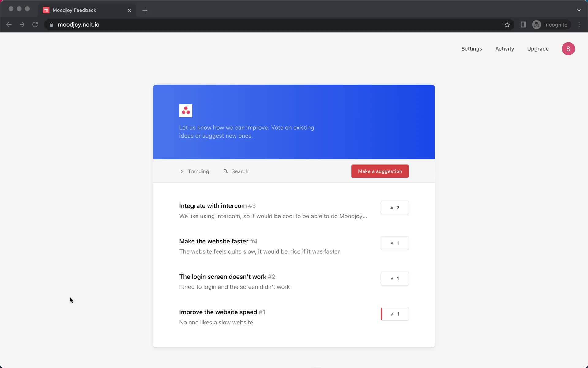Expand the Search bar input area
Image resolution: width=588 pixels, height=368 pixels.
[x=236, y=171]
